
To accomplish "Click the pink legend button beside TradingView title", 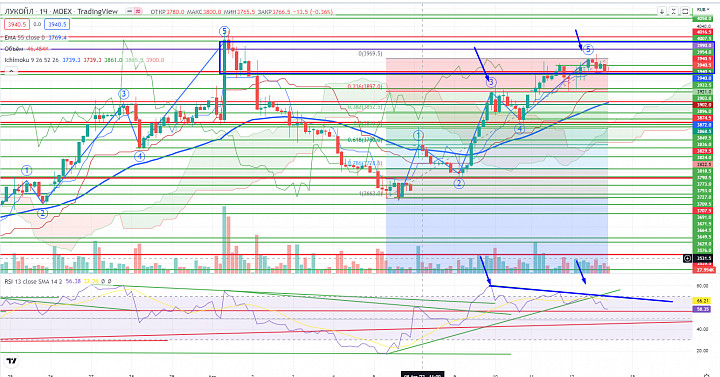I will (x=138, y=11).
